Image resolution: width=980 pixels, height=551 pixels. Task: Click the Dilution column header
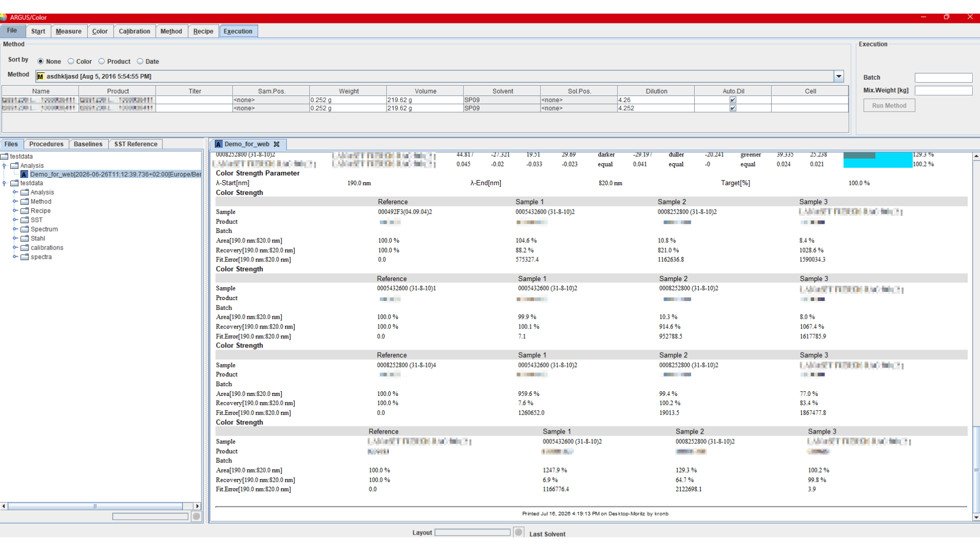tap(656, 91)
